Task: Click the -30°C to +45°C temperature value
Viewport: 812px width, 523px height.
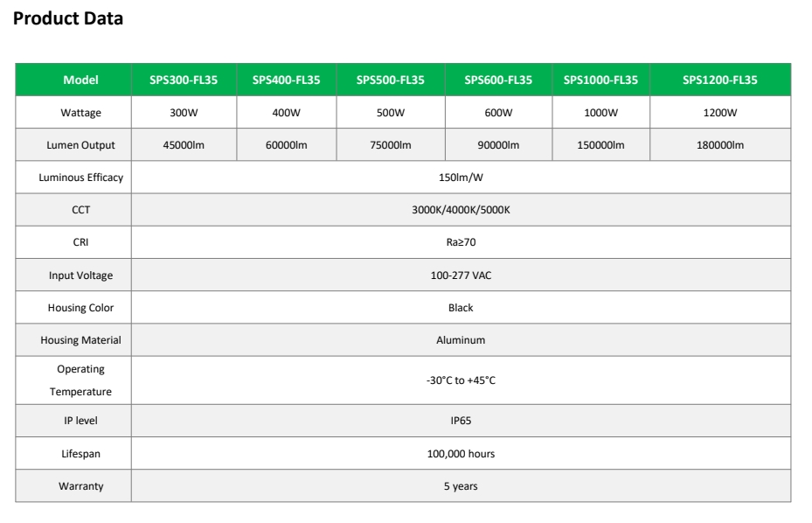Action: [x=461, y=380]
